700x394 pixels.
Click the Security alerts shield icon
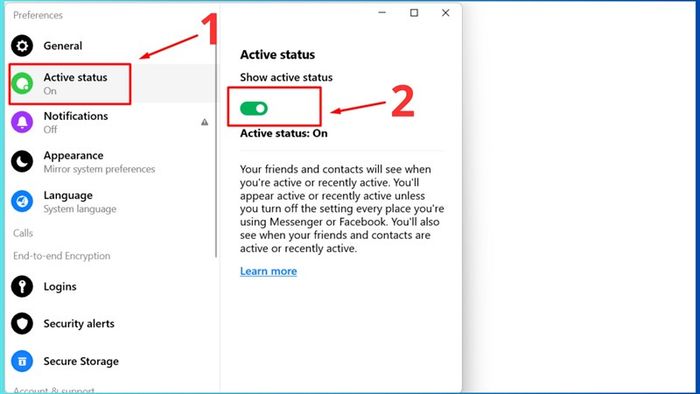coord(22,323)
